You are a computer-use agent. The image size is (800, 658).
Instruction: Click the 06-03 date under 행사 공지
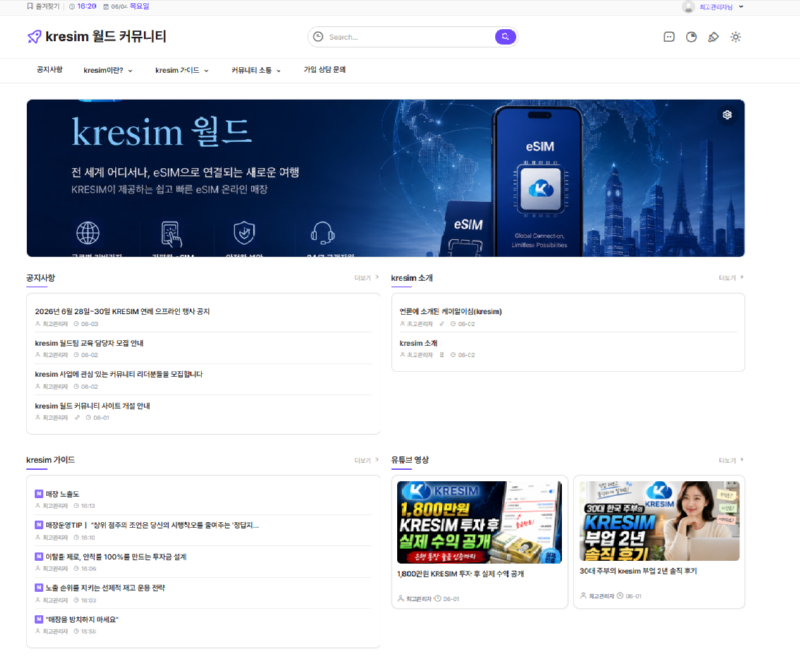click(x=89, y=324)
